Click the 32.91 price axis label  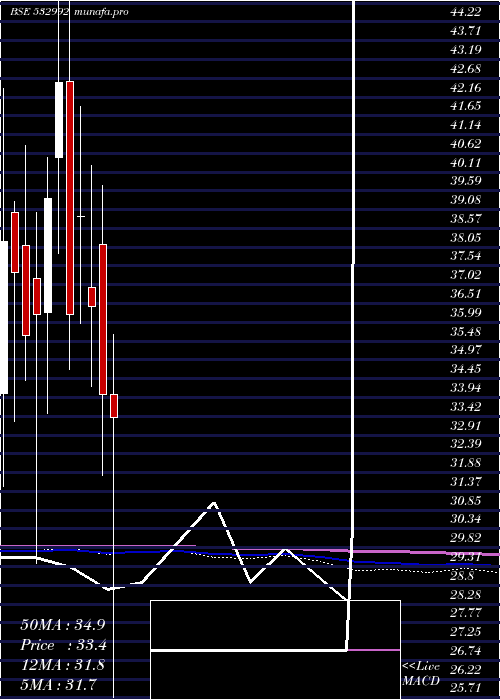466,425
